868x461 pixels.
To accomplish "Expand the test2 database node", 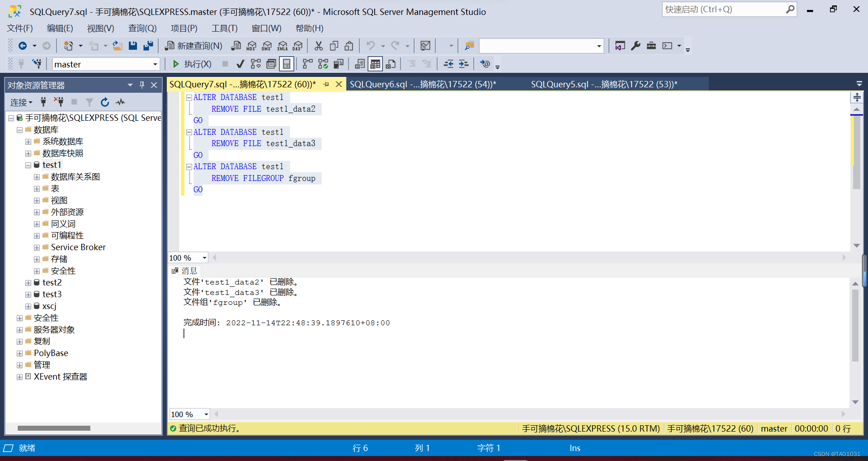I will tap(28, 283).
